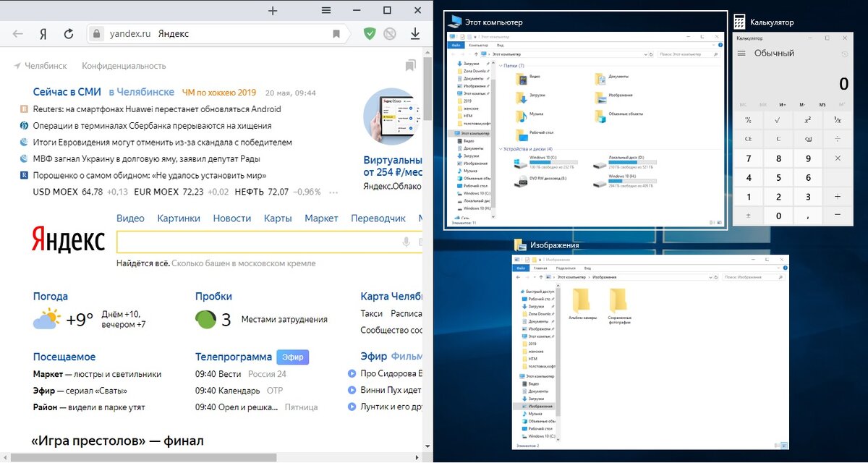
Task: Click the Виртуальный Яндекс.Облако ad image
Action: coord(392,117)
